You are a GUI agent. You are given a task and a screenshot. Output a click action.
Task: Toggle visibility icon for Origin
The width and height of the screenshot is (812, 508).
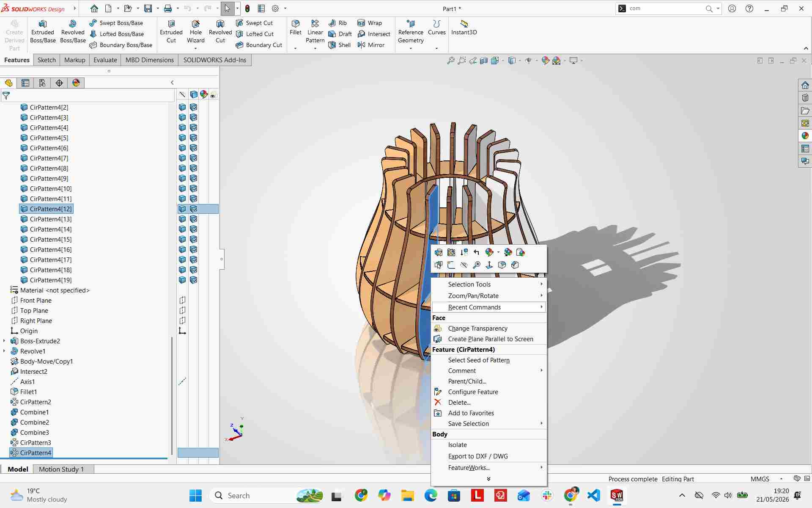coord(182,331)
